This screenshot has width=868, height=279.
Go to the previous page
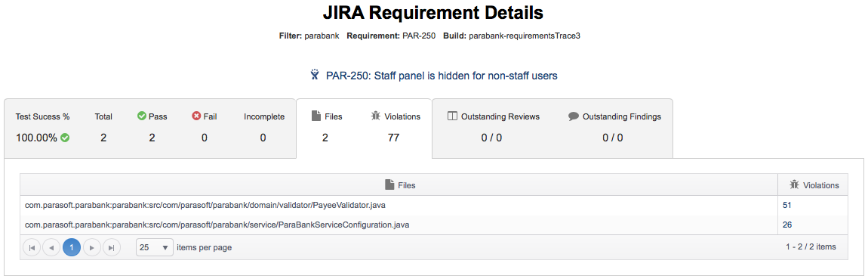[x=51, y=247]
